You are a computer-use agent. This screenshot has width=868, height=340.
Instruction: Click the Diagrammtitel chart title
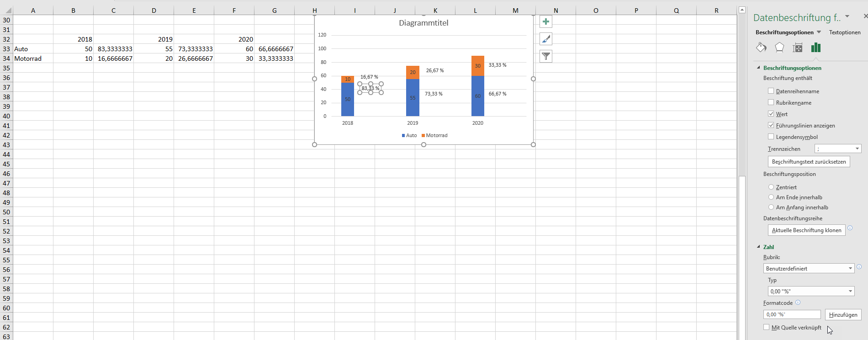tap(423, 23)
